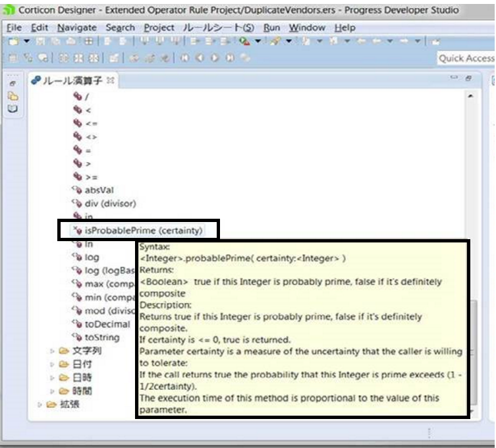This screenshot has width=496, height=448.
Task: Click the Back navigation arrow icon
Action: [376, 41]
